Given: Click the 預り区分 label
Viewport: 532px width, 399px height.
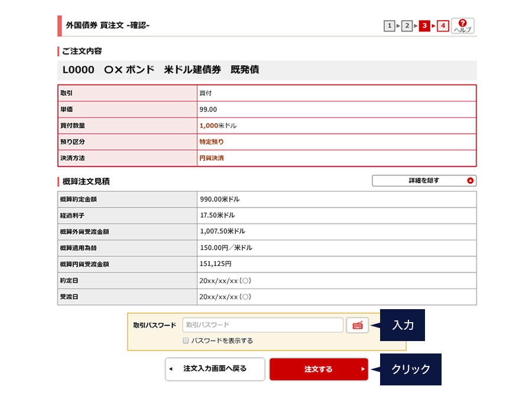Looking at the screenshot, I should [73, 142].
